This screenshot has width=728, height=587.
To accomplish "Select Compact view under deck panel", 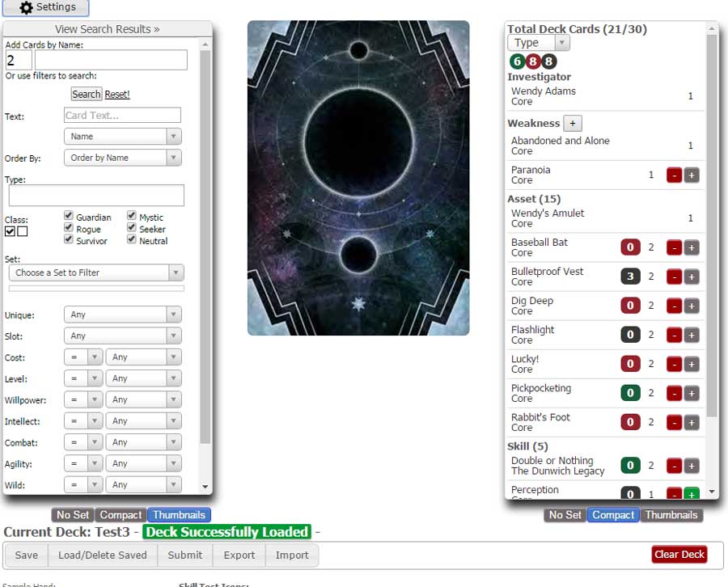I will [x=613, y=515].
